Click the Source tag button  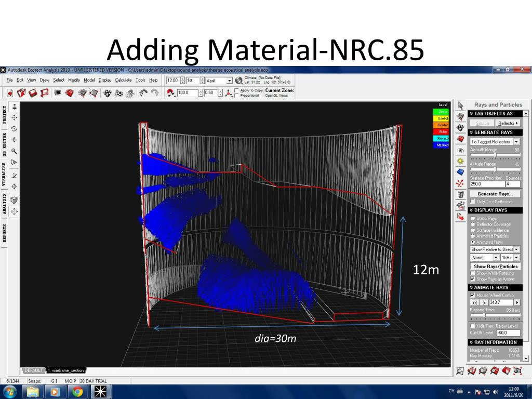click(x=482, y=123)
